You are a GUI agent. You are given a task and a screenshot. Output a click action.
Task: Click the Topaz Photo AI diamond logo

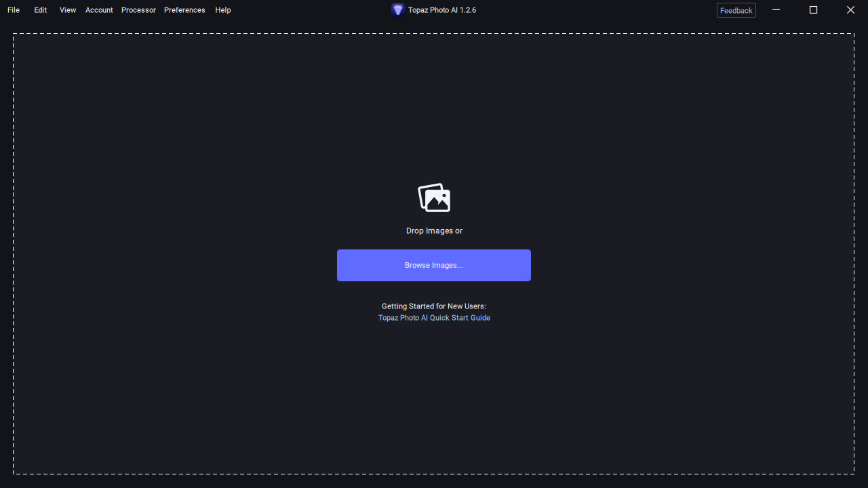click(398, 9)
